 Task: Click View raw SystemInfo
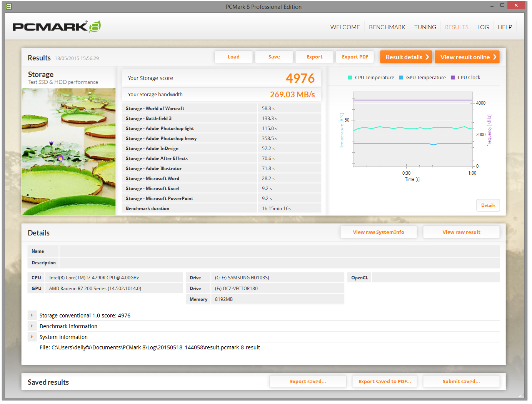[379, 232]
